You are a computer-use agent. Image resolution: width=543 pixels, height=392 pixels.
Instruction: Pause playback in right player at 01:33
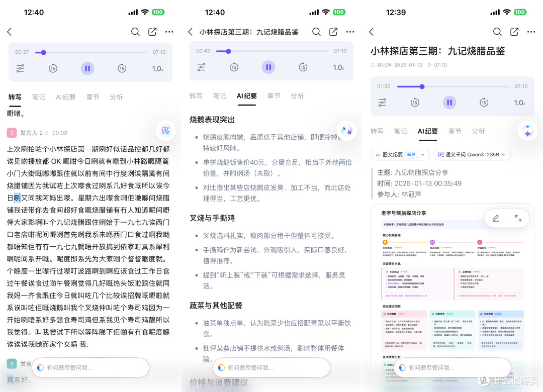click(x=449, y=102)
